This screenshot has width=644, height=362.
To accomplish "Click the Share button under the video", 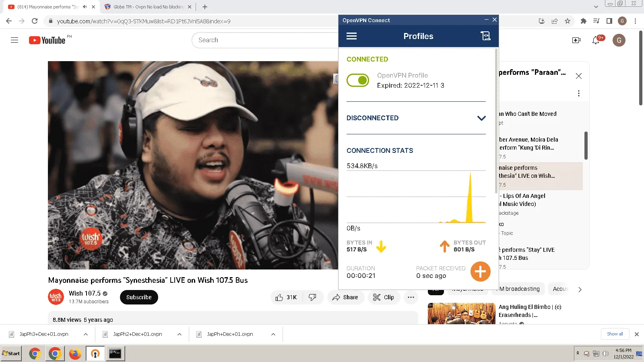I will point(345,297).
